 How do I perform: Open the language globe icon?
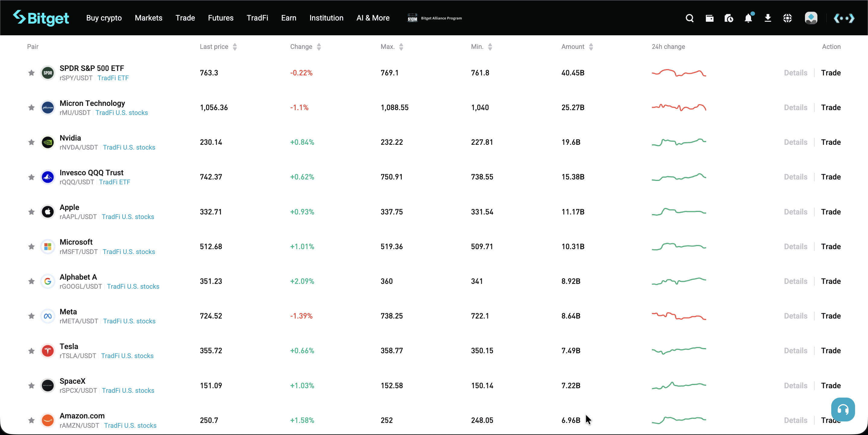pyautogui.click(x=788, y=18)
